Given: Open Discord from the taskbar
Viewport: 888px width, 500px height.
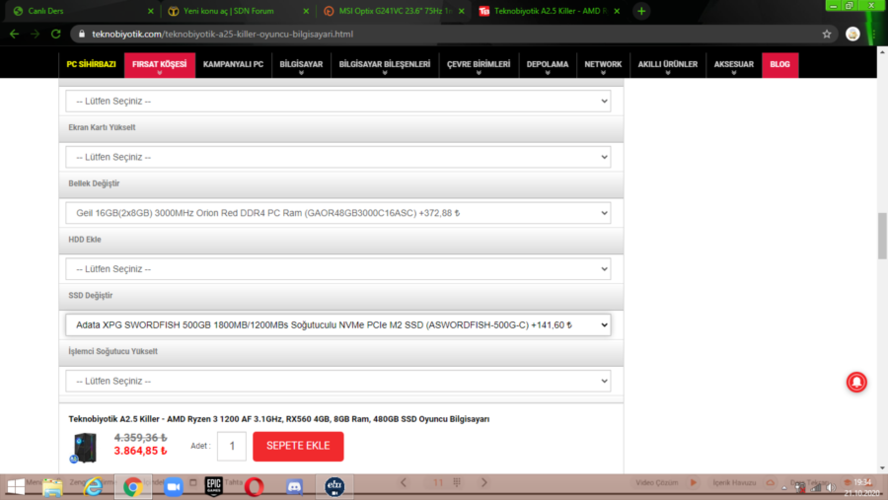Looking at the screenshot, I should (294, 487).
